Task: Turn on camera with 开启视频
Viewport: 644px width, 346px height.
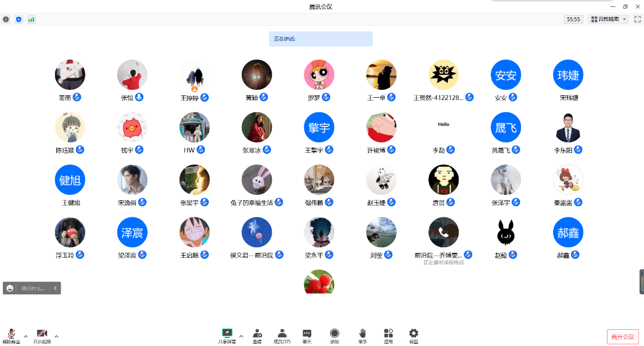Action: pos(42,336)
